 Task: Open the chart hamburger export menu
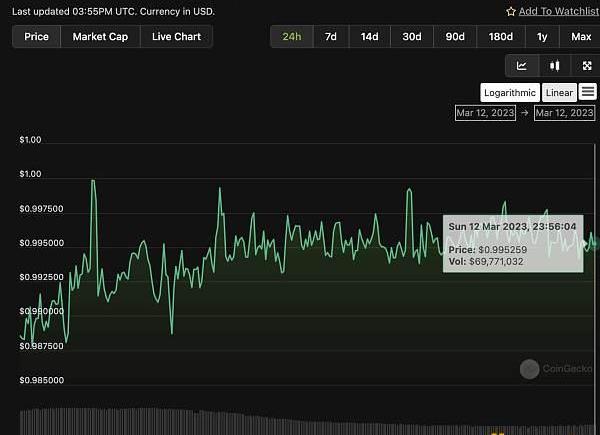point(588,92)
